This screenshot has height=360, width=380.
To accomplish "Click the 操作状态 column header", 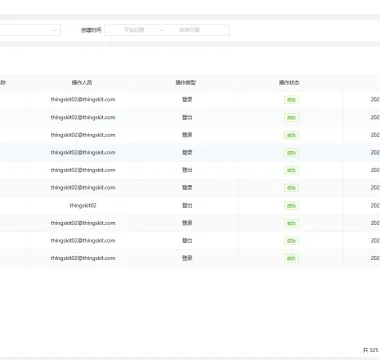I will 289,82.
